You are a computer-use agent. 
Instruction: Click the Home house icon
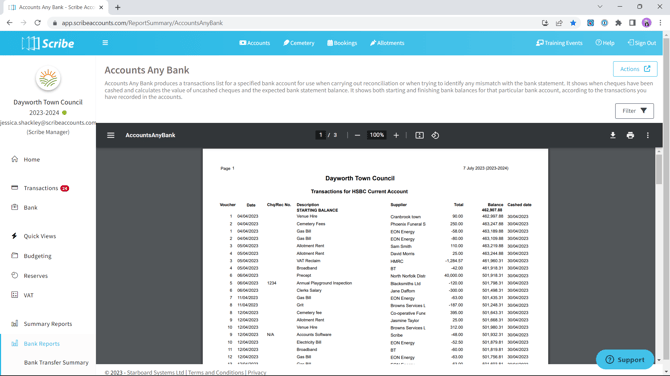[15, 159]
